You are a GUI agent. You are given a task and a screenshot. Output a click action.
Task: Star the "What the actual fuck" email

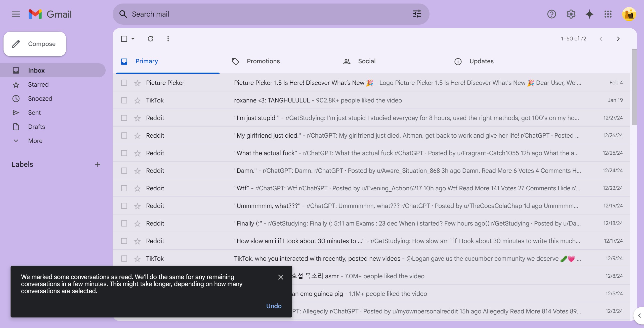(137, 153)
